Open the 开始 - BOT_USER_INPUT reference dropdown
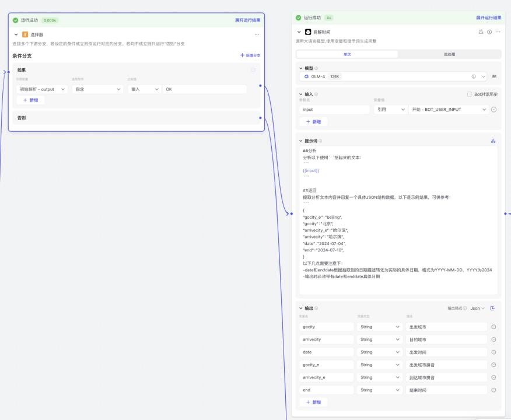The image size is (511, 420). (449, 110)
